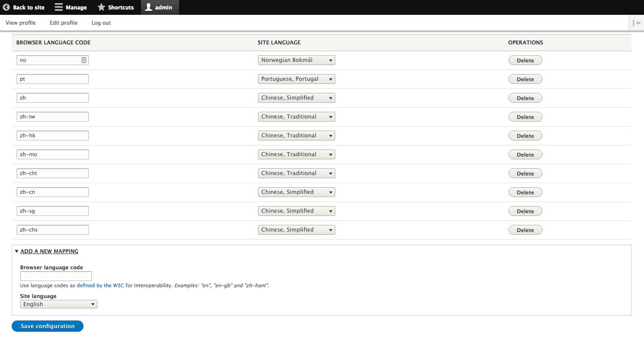Go Back to site
644x338 pixels.
click(x=24, y=7)
